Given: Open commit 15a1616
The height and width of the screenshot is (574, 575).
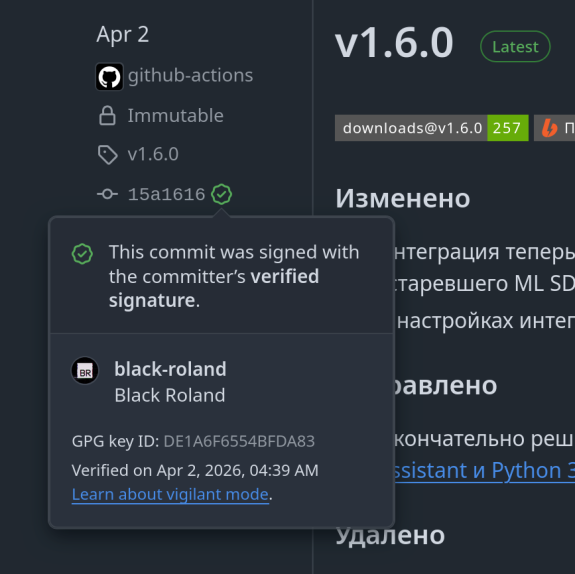Looking at the screenshot, I should coord(166,194).
